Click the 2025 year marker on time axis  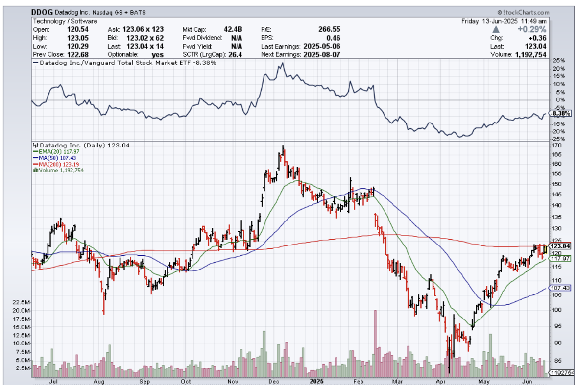(316, 380)
